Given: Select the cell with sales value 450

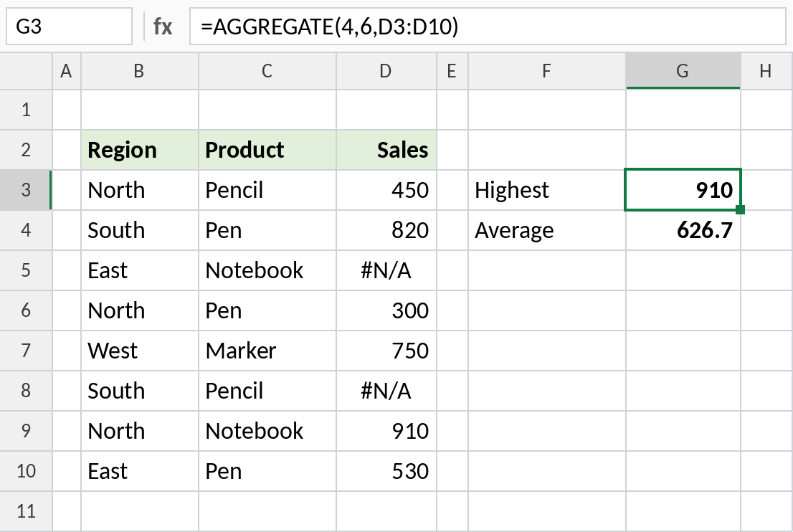Looking at the screenshot, I should click(x=386, y=190).
